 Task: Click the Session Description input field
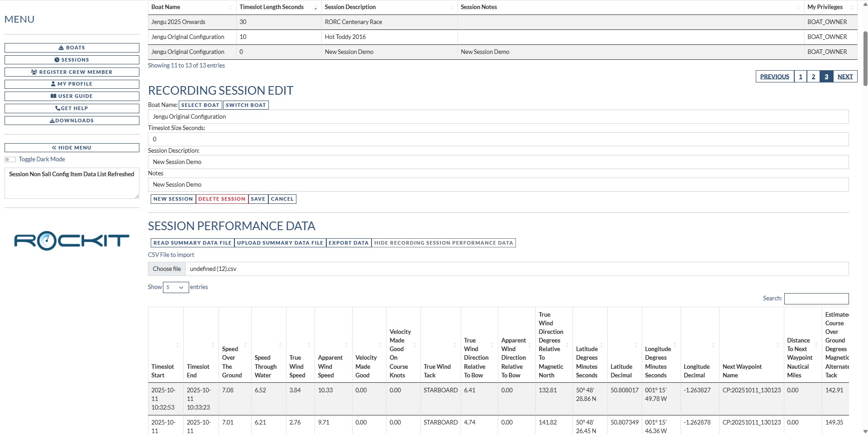[498, 162]
